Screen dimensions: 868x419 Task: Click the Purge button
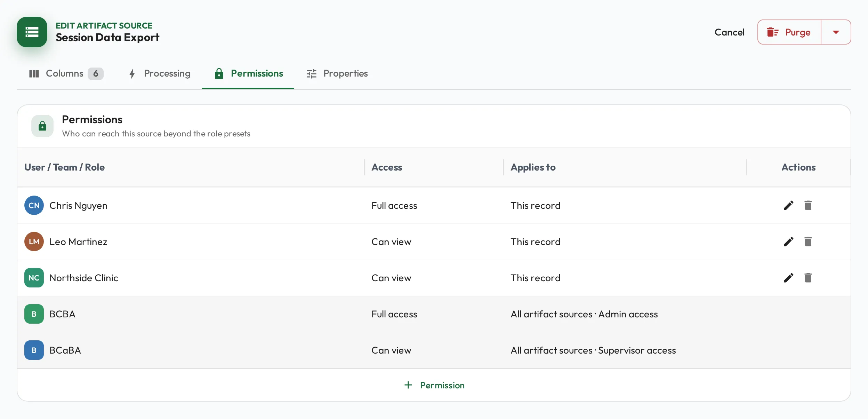(x=789, y=32)
